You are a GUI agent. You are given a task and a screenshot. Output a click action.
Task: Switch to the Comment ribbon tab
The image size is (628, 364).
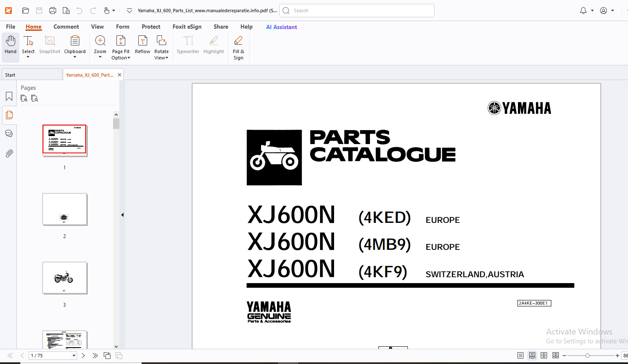pyautogui.click(x=66, y=27)
